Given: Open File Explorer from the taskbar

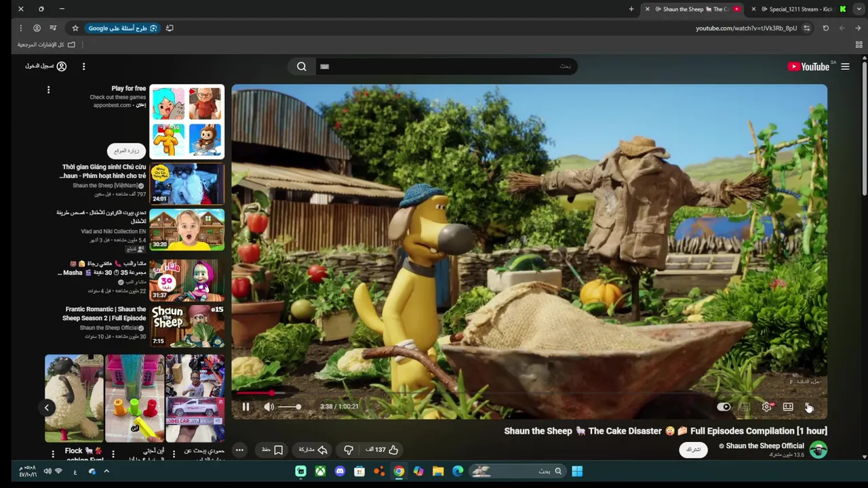Looking at the screenshot, I should 438,471.
